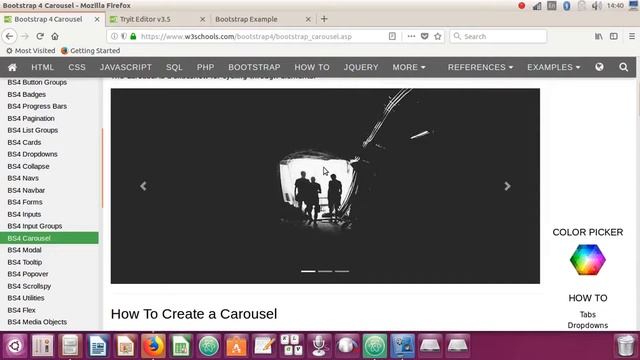Open the PHP menu item
The image size is (640, 360).
tap(205, 67)
